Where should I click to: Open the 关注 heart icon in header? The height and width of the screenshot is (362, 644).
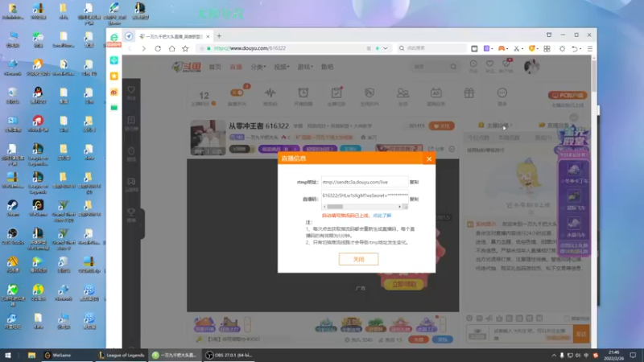pyautogui.click(x=489, y=64)
